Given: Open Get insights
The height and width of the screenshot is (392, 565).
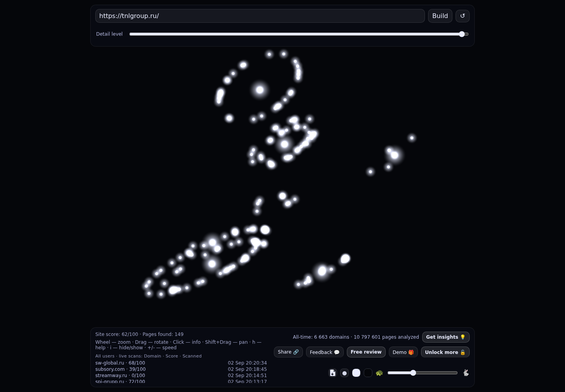Looking at the screenshot, I should 446,337.
